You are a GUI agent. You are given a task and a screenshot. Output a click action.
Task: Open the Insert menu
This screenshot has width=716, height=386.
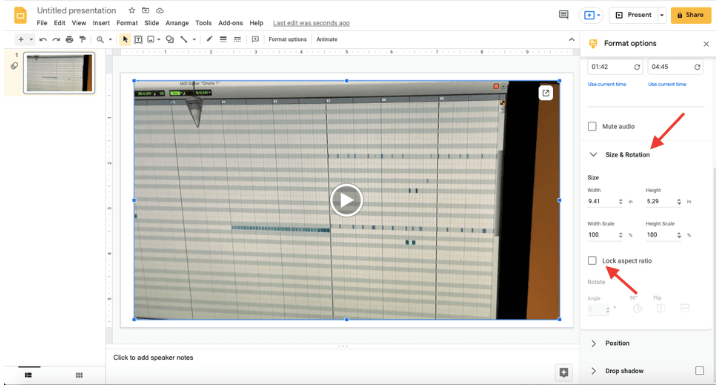[x=101, y=23]
